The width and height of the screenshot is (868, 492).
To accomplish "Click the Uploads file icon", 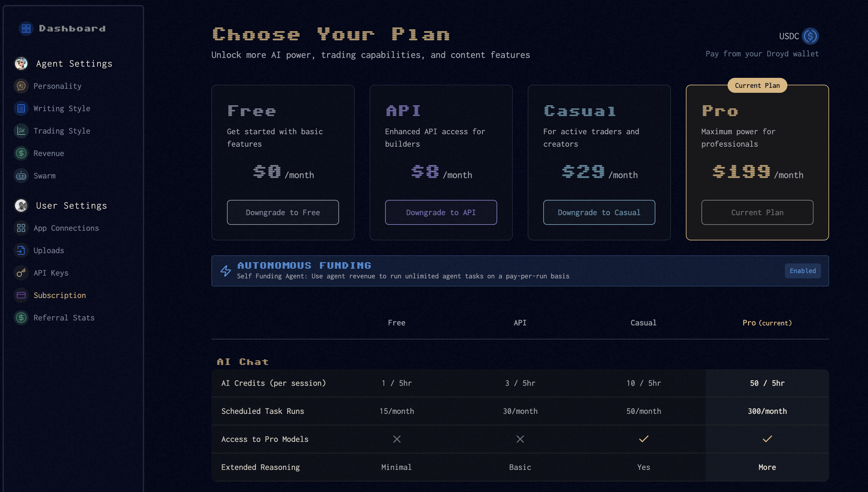I will click(x=21, y=250).
